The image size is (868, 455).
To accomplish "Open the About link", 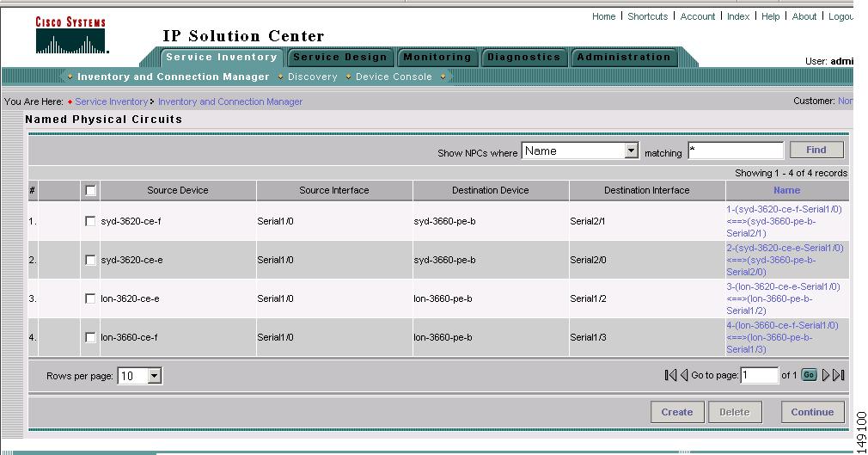I will tap(804, 16).
